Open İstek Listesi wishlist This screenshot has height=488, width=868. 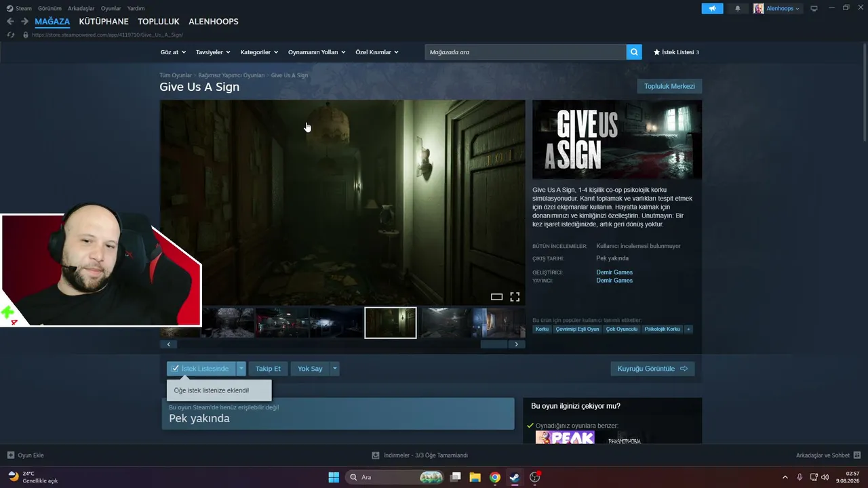point(676,52)
